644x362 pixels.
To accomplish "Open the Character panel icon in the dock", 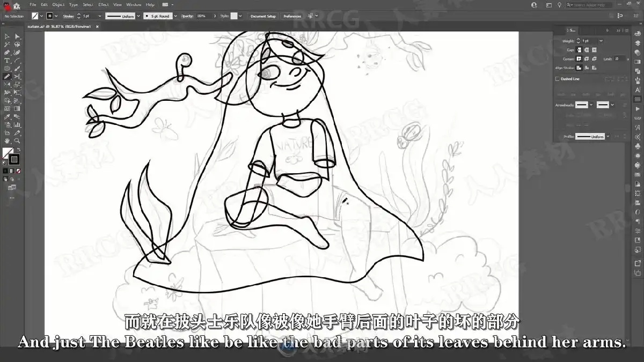I will pos(638,90).
